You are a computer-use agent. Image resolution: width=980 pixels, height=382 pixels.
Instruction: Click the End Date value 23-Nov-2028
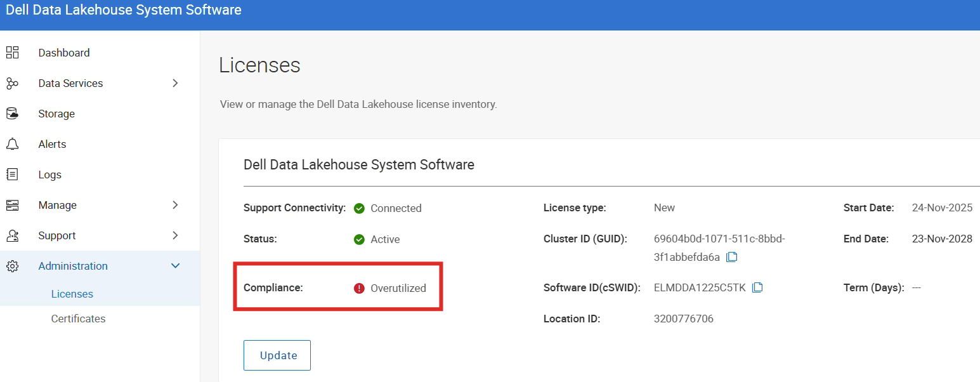[x=942, y=239]
